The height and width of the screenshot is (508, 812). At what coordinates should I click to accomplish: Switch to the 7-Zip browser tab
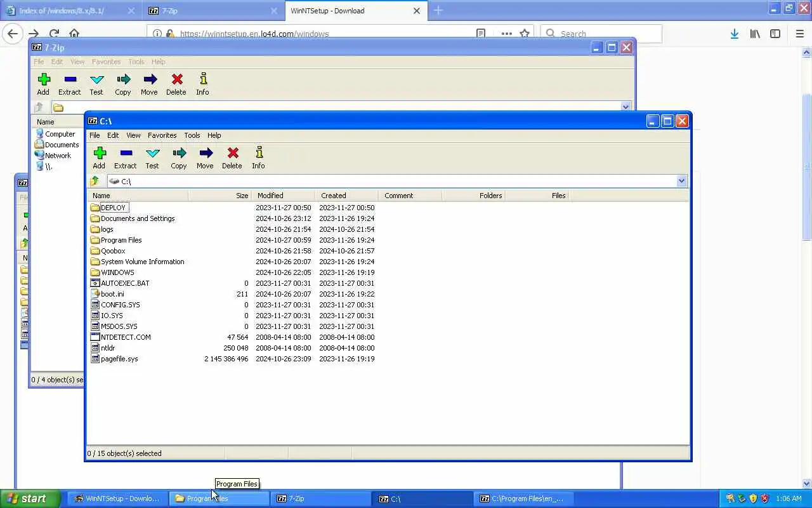[x=213, y=10]
